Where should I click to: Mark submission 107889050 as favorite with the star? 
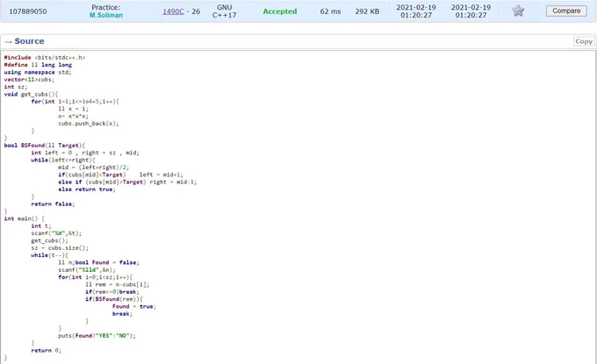click(x=518, y=11)
